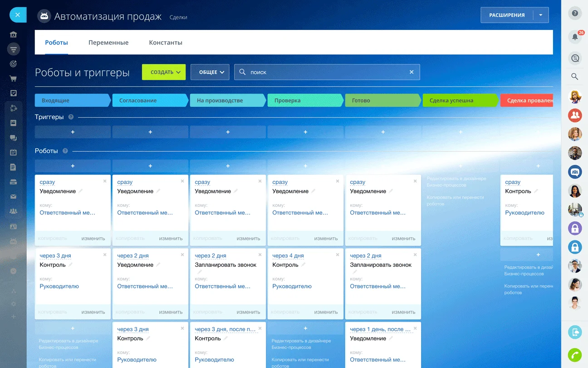Viewport: 588px width, 368px height.
Task: Click the mail envelope icon in left sidebar
Action: coord(13,197)
